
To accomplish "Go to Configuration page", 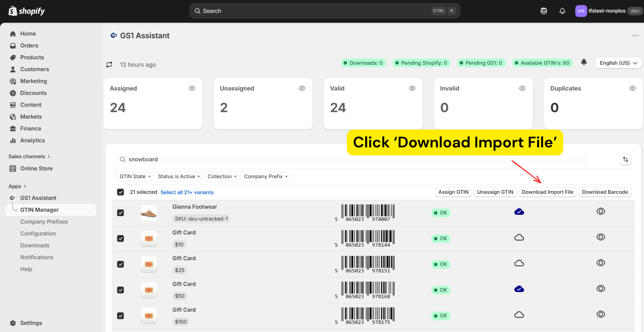I will [x=38, y=234].
